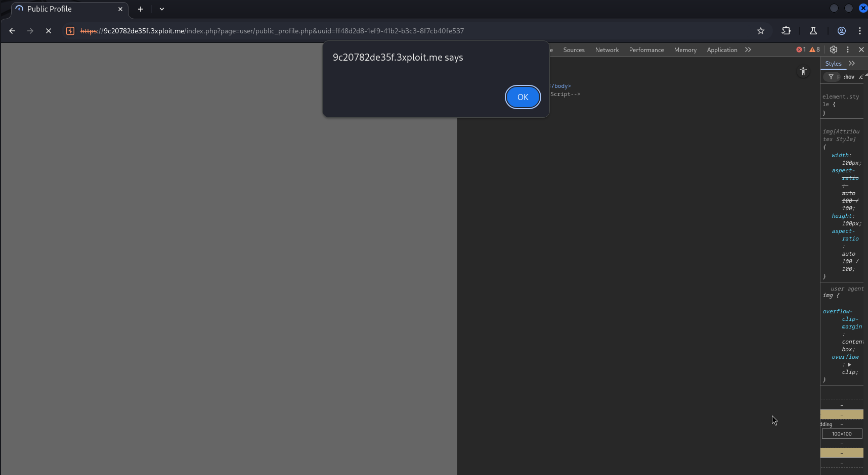
Task: Open the user profile icon
Action: [x=841, y=31]
